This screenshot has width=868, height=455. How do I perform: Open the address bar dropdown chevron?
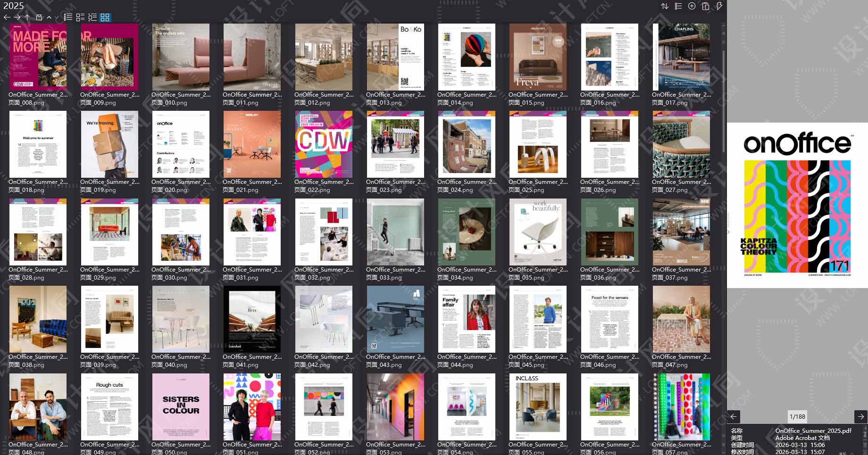click(49, 17)
